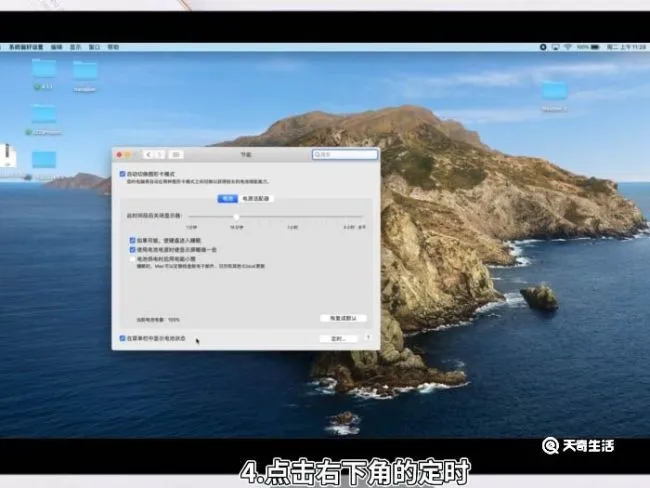Enable the Power Nap on battery checkbox
Screen dimensions: 650x488
pos(133,259)
